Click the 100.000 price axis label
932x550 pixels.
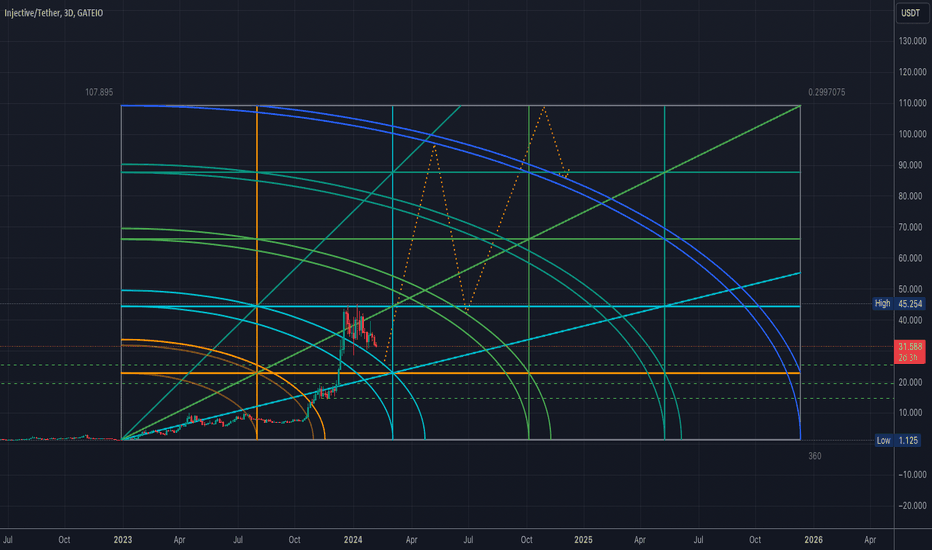tap(912, 134)
